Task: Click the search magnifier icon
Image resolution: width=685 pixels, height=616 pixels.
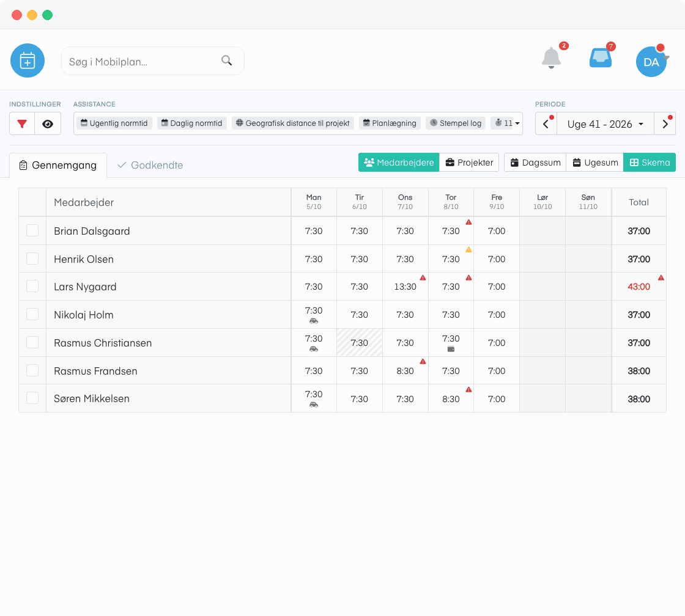Action: tap(226, 61)
